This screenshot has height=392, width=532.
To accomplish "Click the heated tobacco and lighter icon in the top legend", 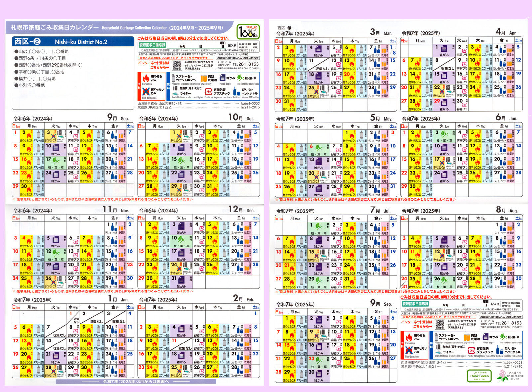I will pos(175,91).
